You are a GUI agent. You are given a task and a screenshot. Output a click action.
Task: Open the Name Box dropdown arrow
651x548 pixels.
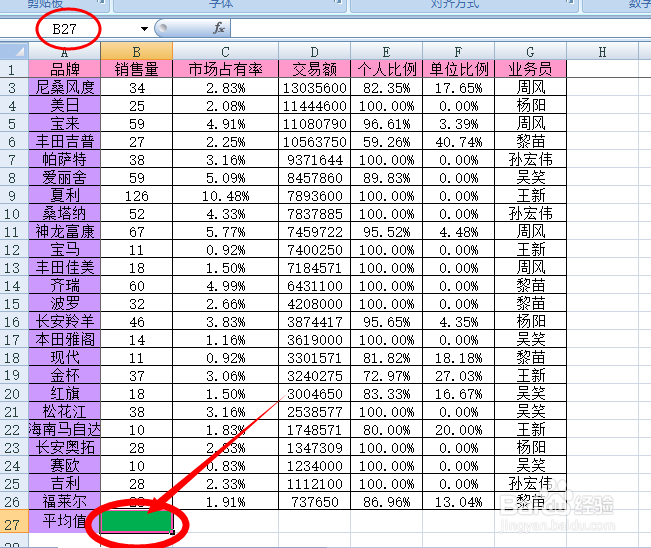tap(144, 29)
